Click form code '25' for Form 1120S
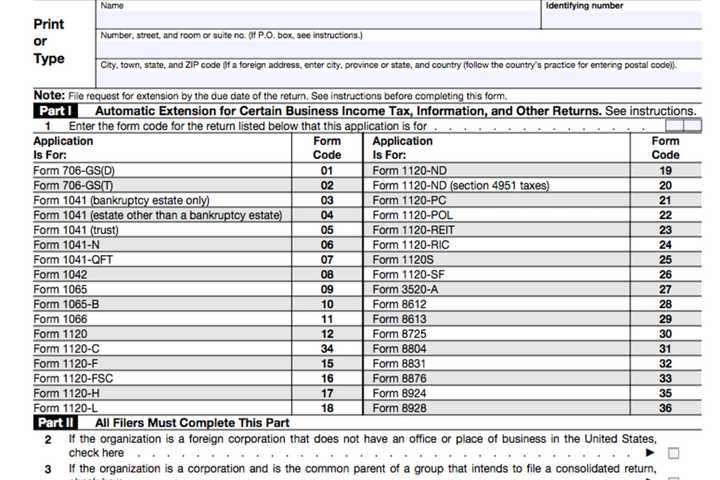 (x=665, y=260)
